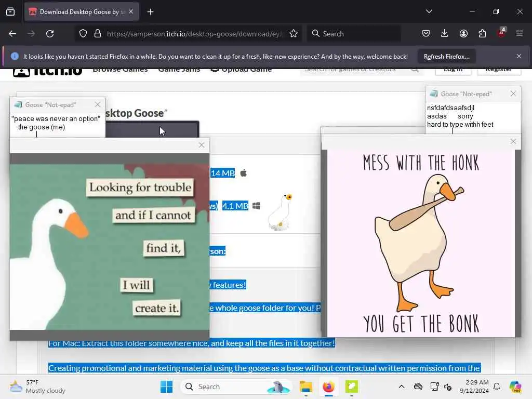
Task: Open the uBlock Origin extension icon
Action: click(501, 33)
